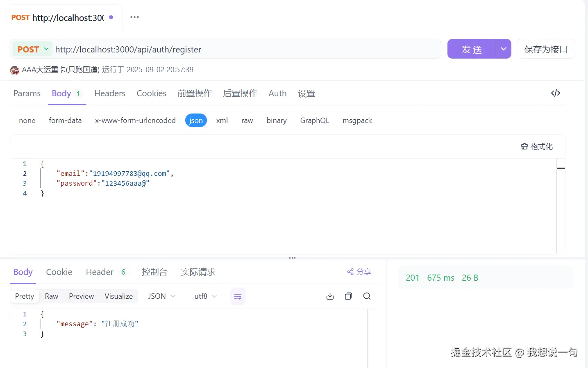Switch to the request Body tab
This screenshot has width=588, height=368.
(67, 93)
